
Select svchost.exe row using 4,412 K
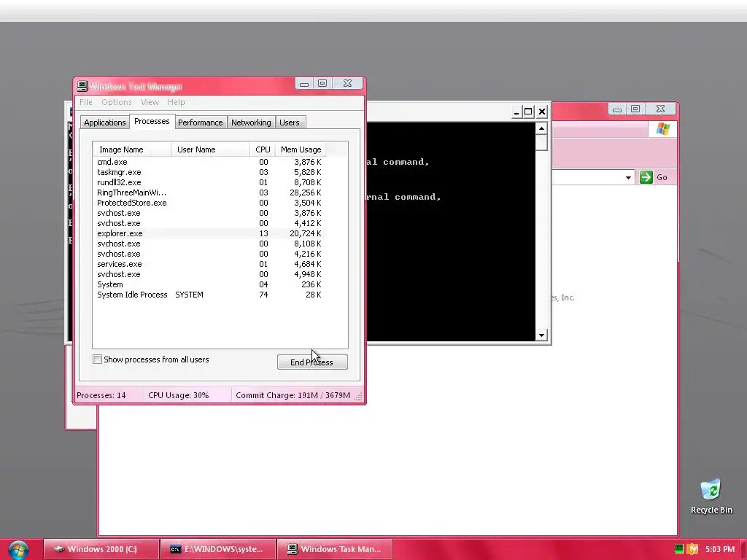point(209,223)
